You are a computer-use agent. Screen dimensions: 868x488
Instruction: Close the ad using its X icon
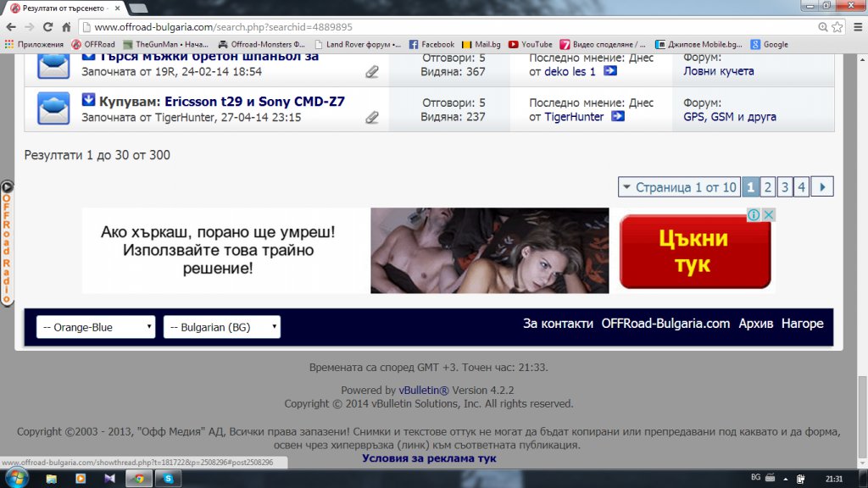(768, 215)
